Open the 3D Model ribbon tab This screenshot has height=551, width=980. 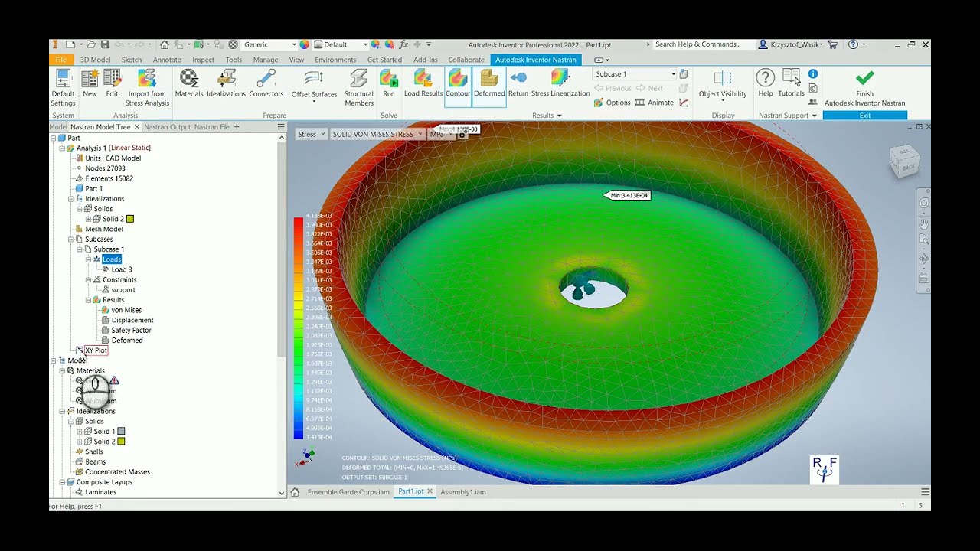[96, 60]
